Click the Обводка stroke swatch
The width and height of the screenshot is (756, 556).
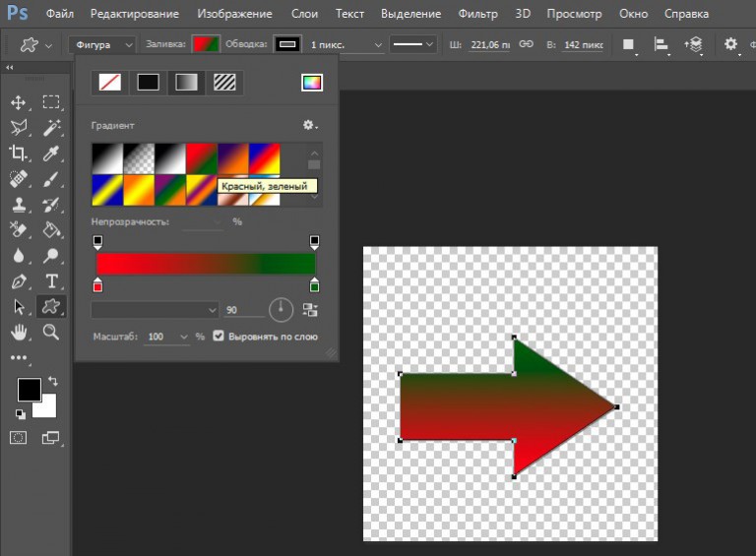[x=287, y=44]
